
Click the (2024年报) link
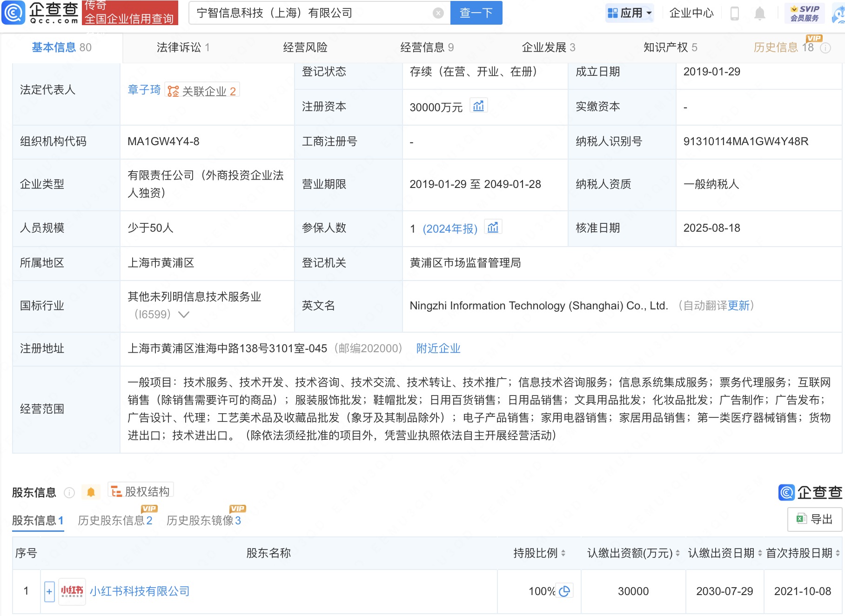pyautogui.click(x=450, y=229)
